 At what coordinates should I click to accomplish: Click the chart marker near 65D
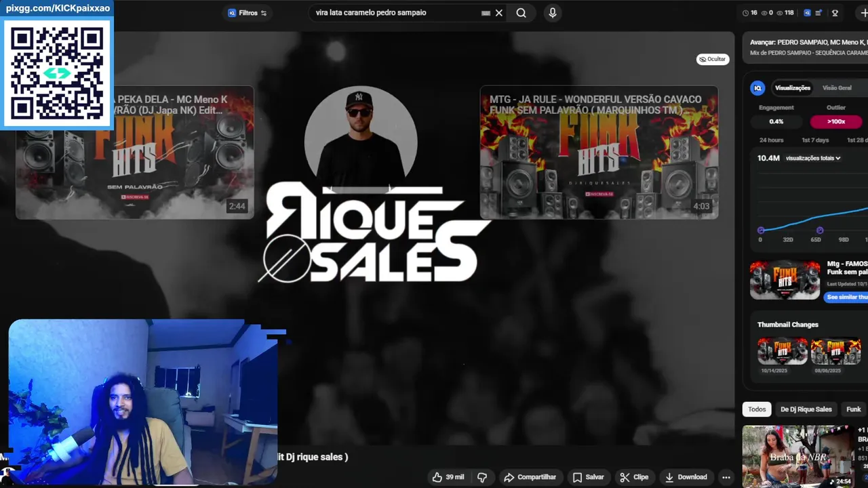click(x=820, y=230)
